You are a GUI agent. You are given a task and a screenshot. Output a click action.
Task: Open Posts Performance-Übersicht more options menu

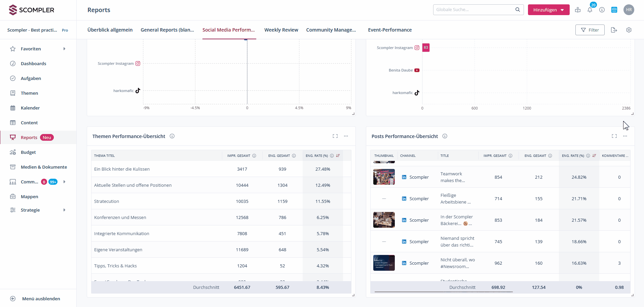625,136
